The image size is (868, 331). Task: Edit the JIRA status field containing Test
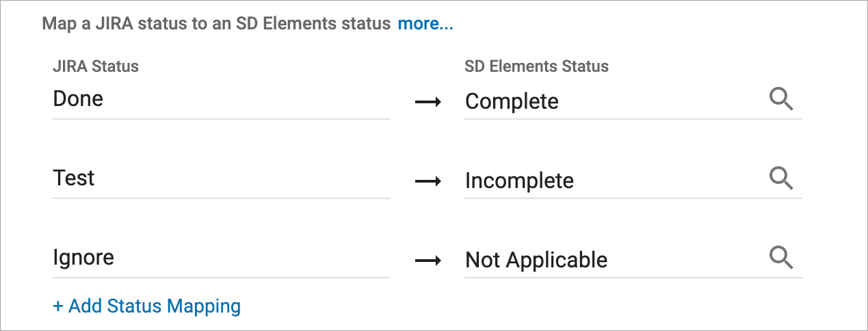[x=221, y=179]
